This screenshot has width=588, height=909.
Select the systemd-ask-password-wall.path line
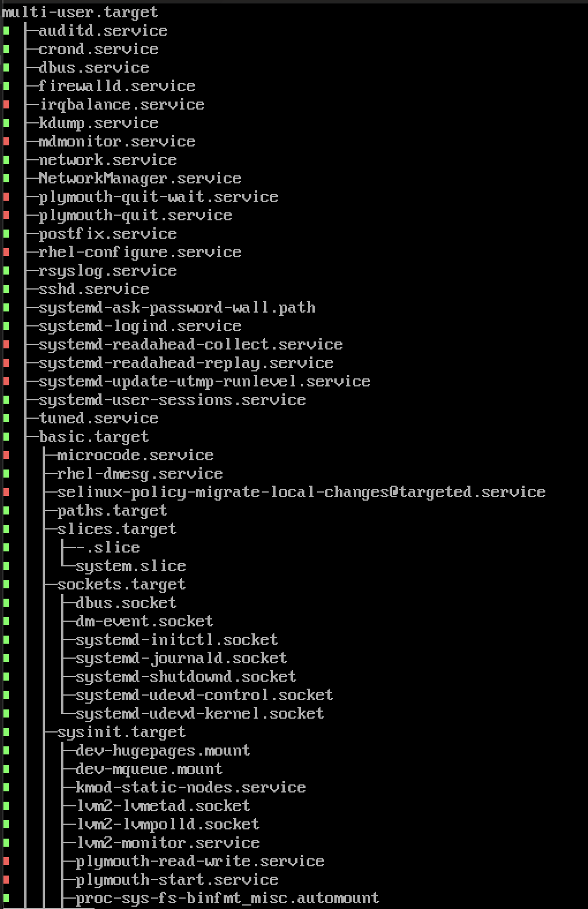(176, 307)
